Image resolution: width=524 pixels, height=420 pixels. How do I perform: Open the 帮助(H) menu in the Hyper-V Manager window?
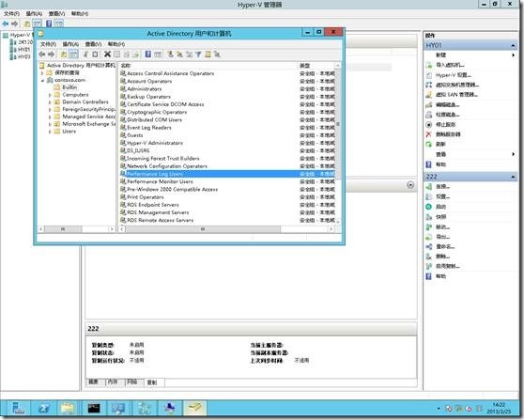(80, 14)
